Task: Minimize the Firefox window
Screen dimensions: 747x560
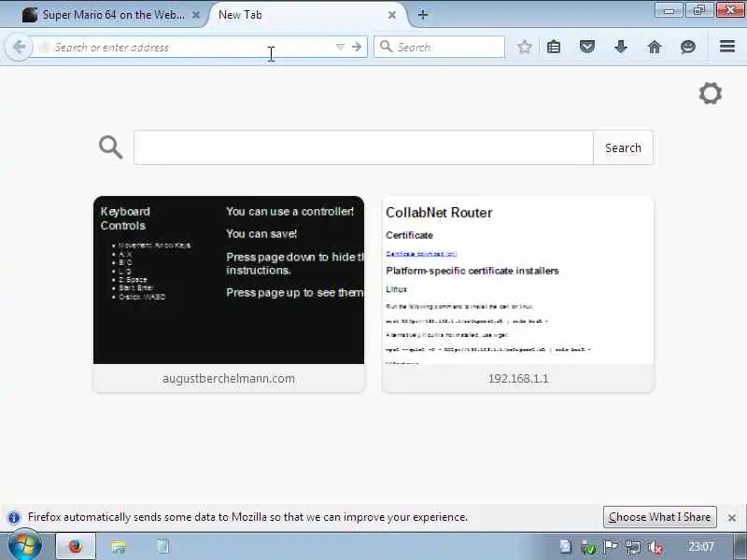Action: pos(669,10)
